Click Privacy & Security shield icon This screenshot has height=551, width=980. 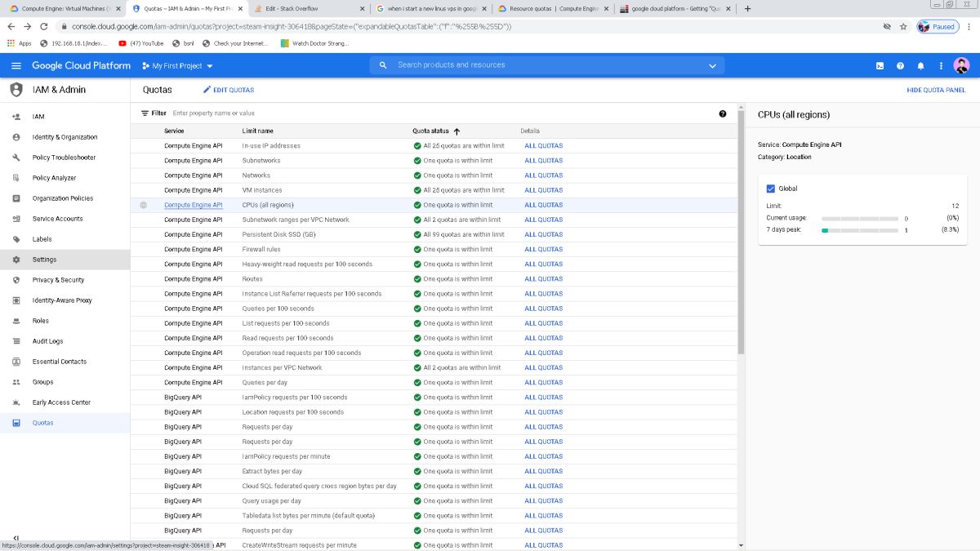click(16, 280)
